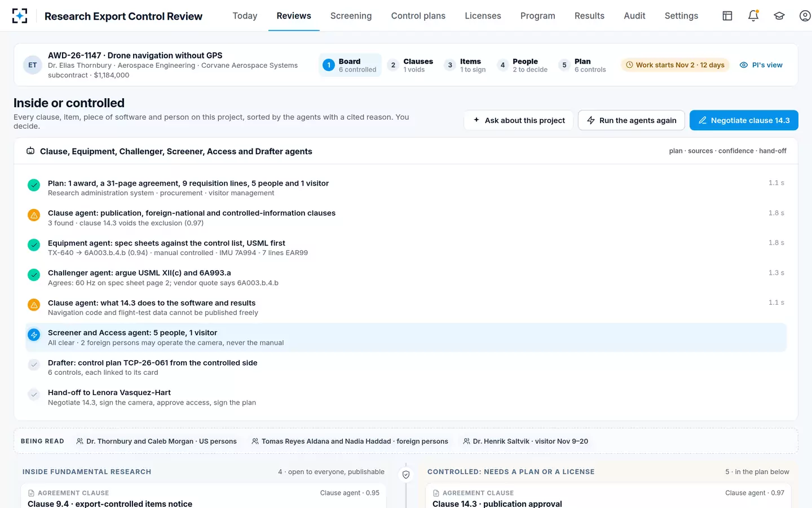Open step 4 People
The width and height of the screenshot is (812, 508).
522,65
